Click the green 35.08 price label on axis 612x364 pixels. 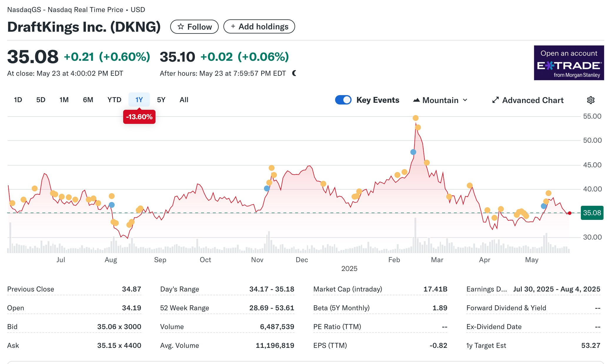pos(592,213)
